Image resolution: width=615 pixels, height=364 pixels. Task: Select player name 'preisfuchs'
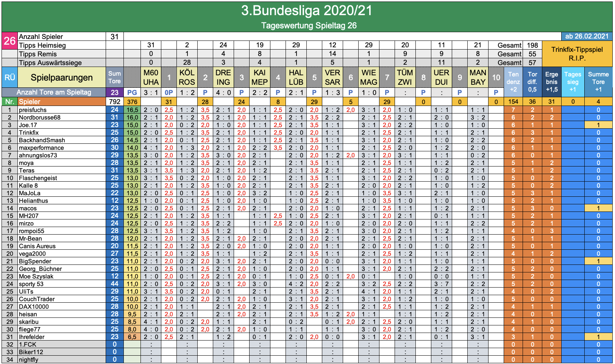click(33, 110)
